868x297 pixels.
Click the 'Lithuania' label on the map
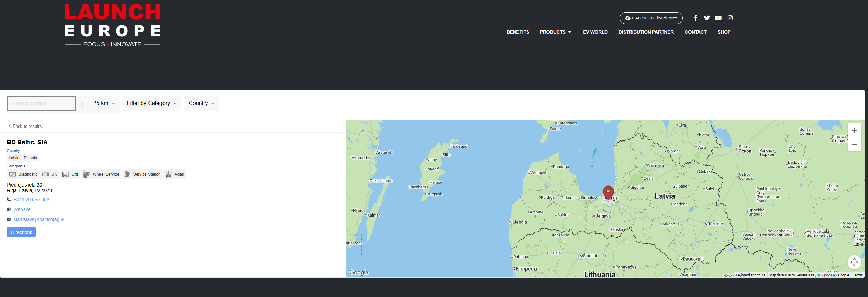[x=600, y=274]
